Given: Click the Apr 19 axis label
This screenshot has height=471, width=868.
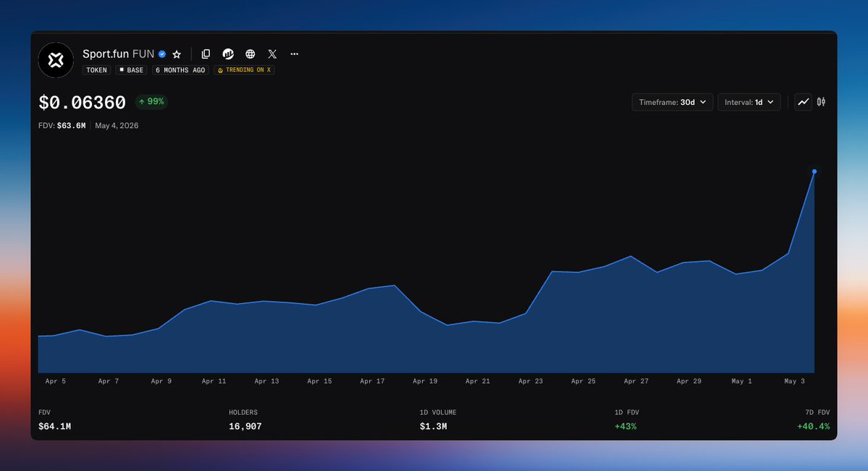Looking at the screenshot, I should 425,381.
